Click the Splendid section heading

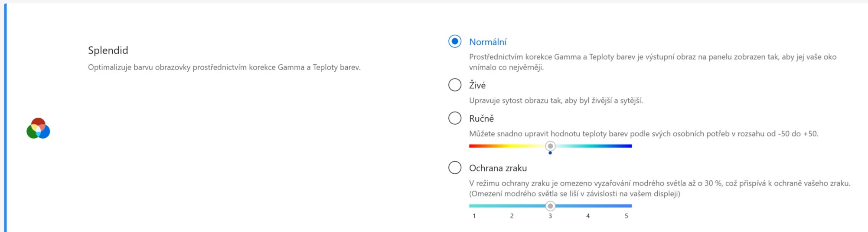tap(108, 50)
